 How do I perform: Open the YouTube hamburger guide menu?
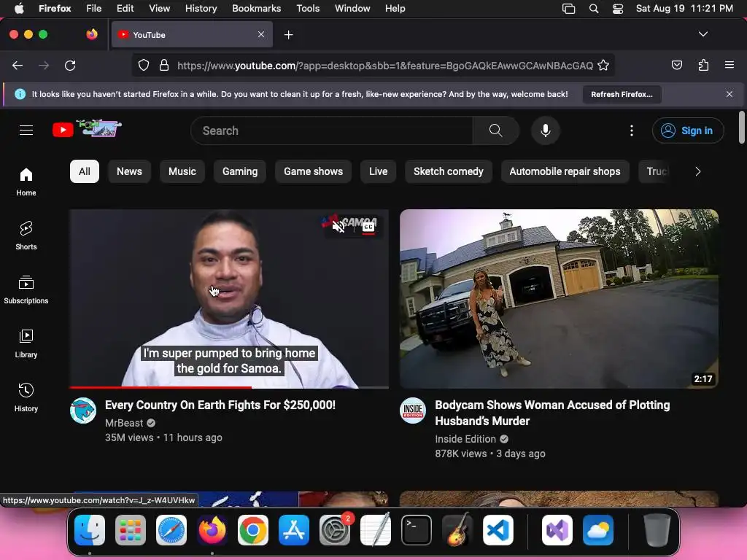pyautogui.click(x=26, y=130)
